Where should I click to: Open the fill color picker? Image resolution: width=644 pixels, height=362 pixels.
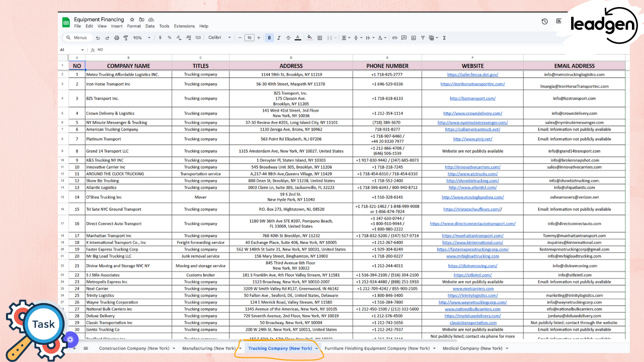click(309, 38)
